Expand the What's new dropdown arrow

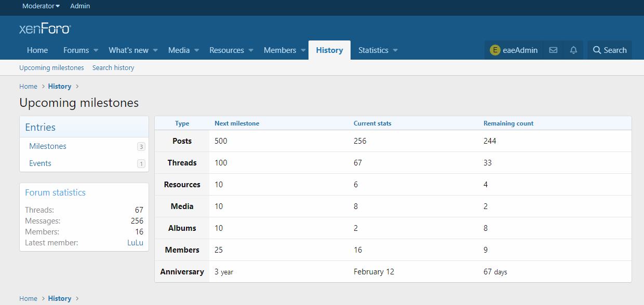click(155, 50)
